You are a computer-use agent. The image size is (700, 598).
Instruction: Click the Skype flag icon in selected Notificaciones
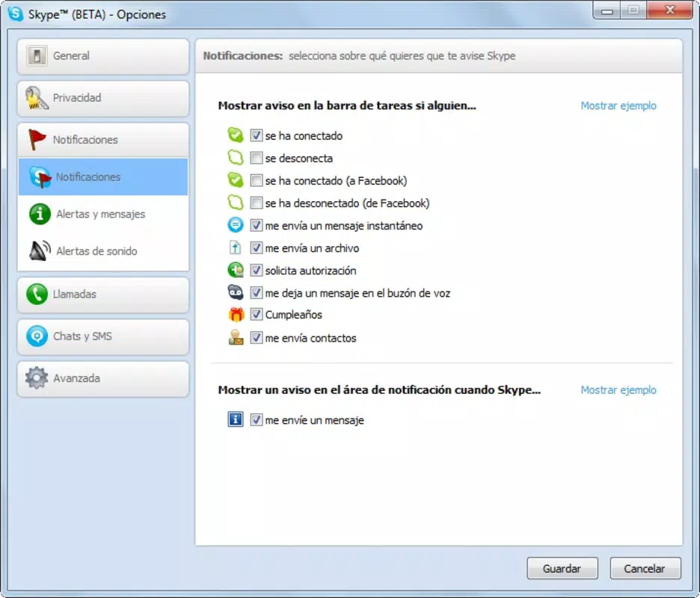(x=40, y=176)
